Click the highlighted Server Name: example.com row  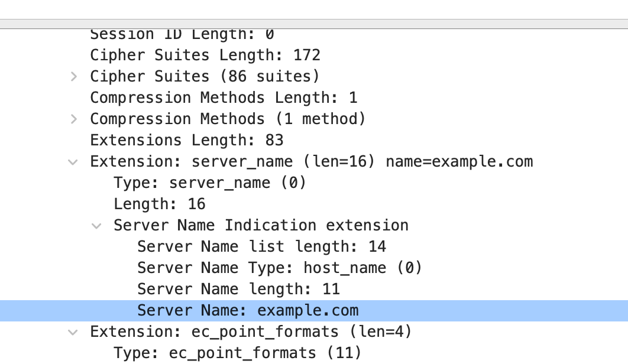248,311
